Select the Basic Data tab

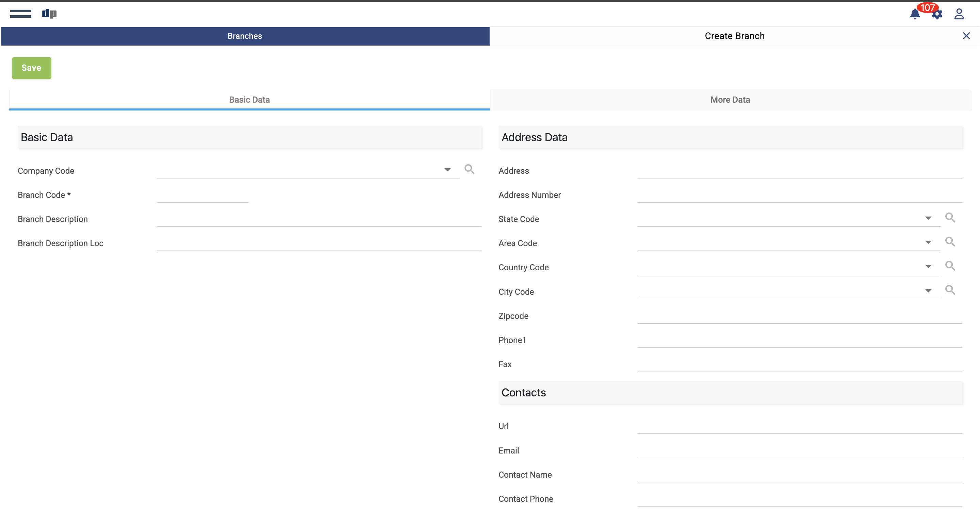click(x=249, y=100)
